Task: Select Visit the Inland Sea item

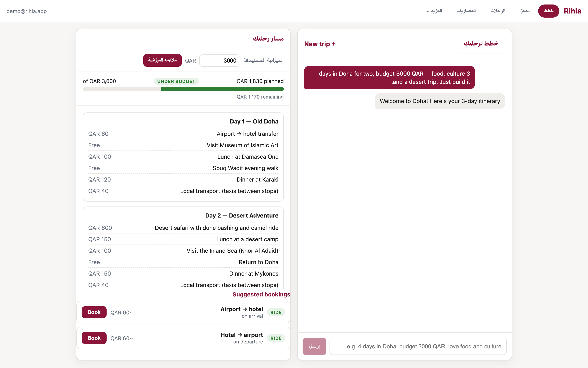Action: click(x=183, y=250)
